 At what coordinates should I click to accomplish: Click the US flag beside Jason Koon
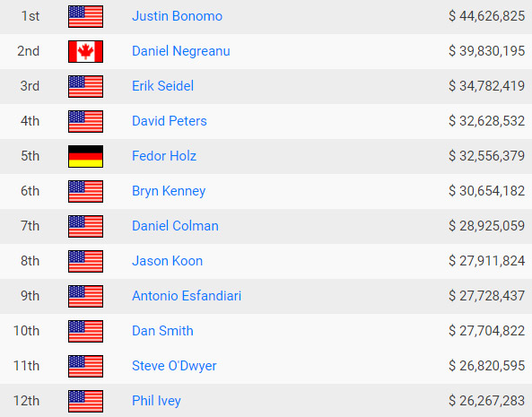tap(85, 261)
